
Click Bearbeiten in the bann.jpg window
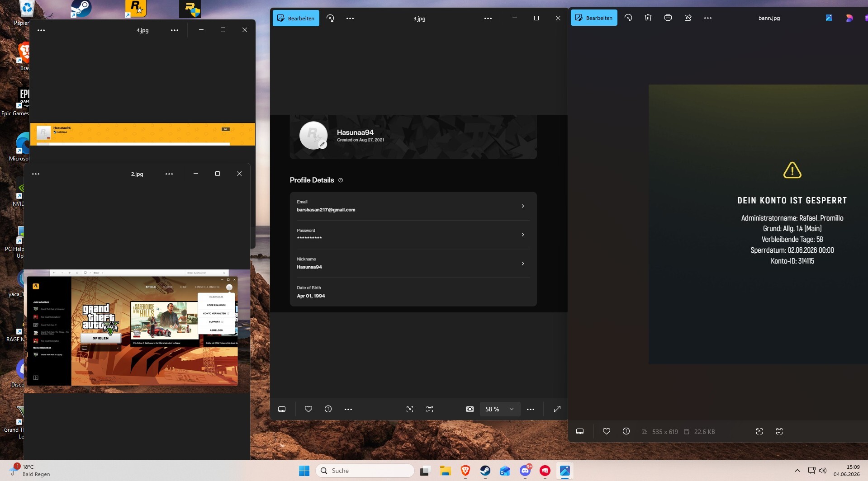pyautogui.click(x=594, y=18)
